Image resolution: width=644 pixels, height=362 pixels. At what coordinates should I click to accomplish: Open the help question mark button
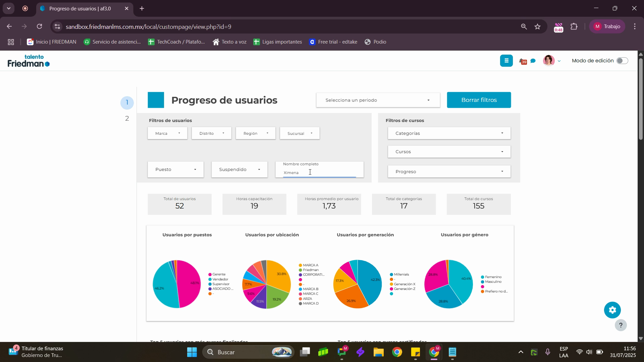[621, 325]
